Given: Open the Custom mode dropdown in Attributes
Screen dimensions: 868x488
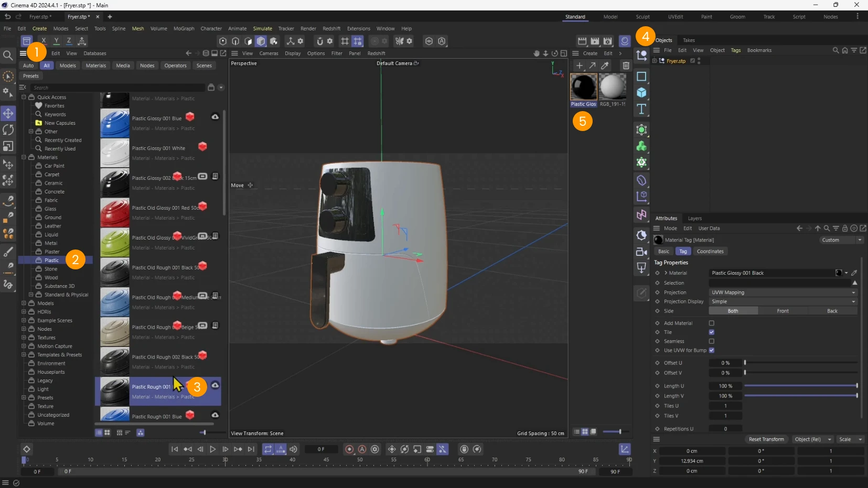Looking at the screenshot, I should click(x=841, y=240).
